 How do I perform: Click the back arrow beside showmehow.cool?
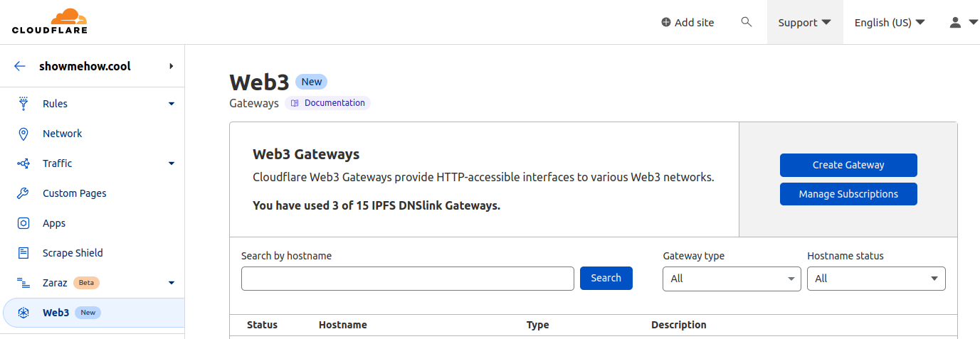20,66
